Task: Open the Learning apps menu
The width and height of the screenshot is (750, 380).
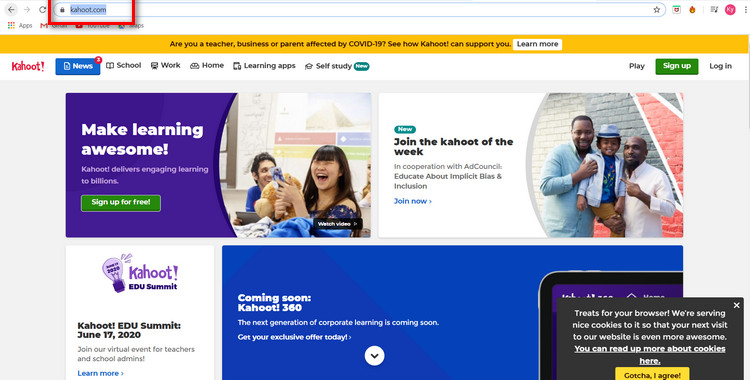Action: [x=264, y=66]
